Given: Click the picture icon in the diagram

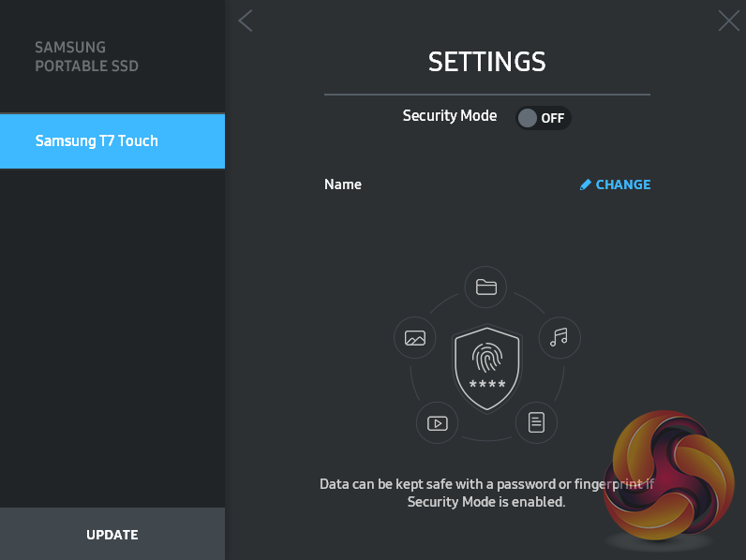Looking at the screenshot, I should pos(415,338).
